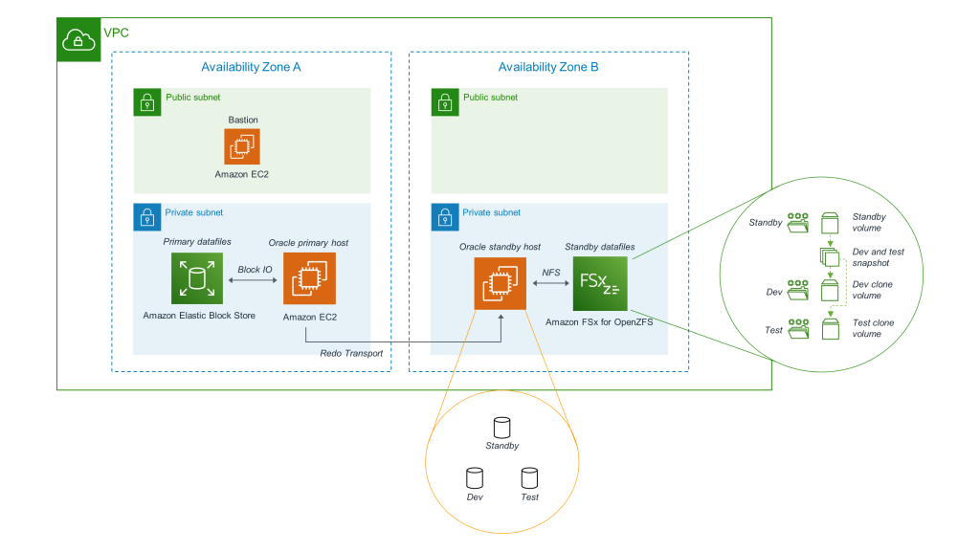980x551 pixels.
Task: Click the Private subnet lock icon in Zone B
Action: pyautogui.click(x=444, y=217)
